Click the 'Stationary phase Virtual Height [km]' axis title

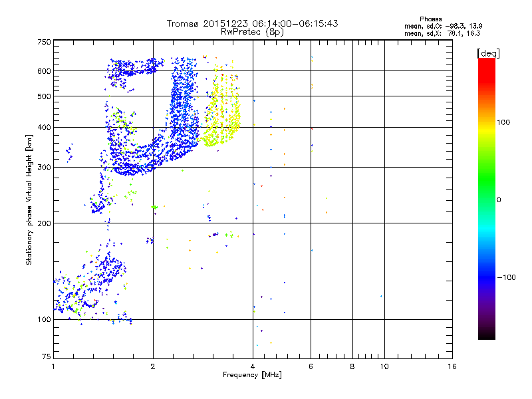tap(29, 199)
